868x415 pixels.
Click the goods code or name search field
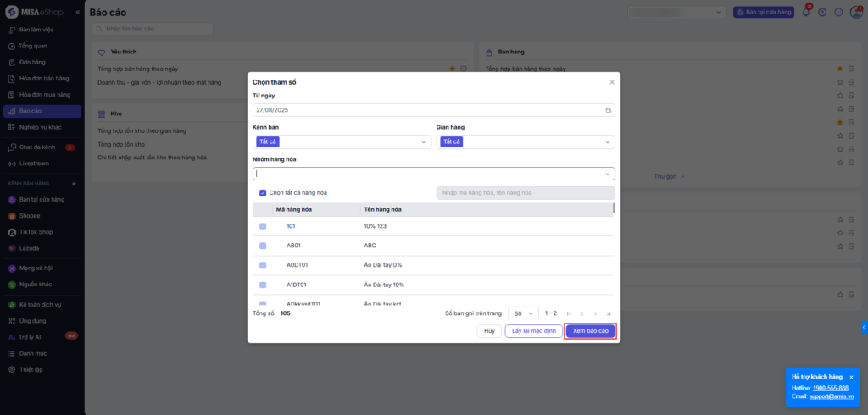pyautogui.click(x=524, y=193)
